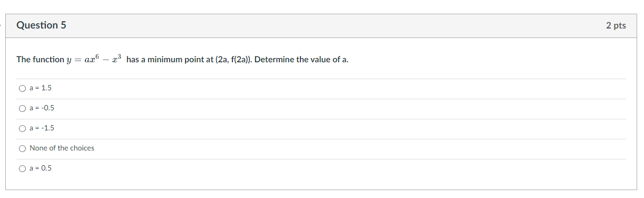The width and height of the screenshot is (644, 198).
Task: Click the "a = 1.5" answer label text
Action: (x=41, y=88)
